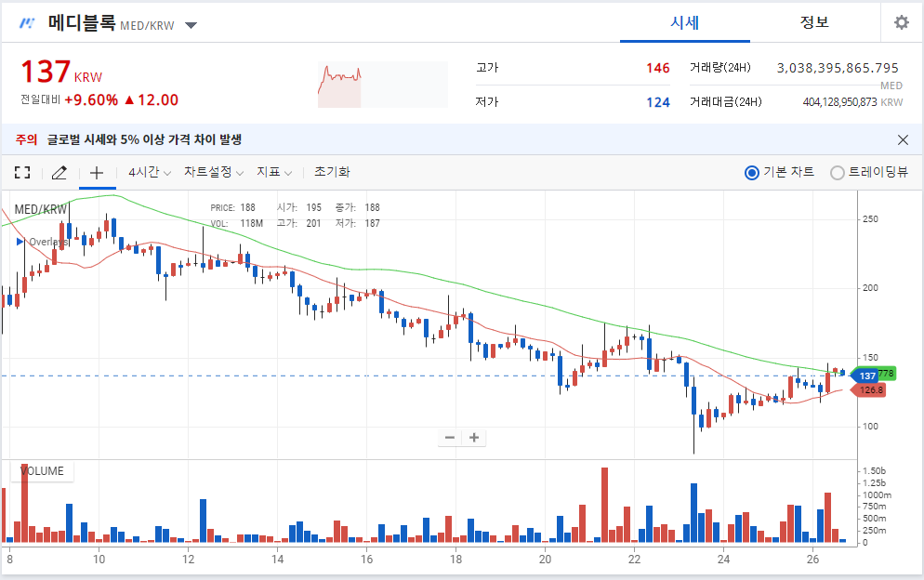Open the 차트설정 dropdown
This screenshot has width=924, height=580.
click(x=213, y=172)
